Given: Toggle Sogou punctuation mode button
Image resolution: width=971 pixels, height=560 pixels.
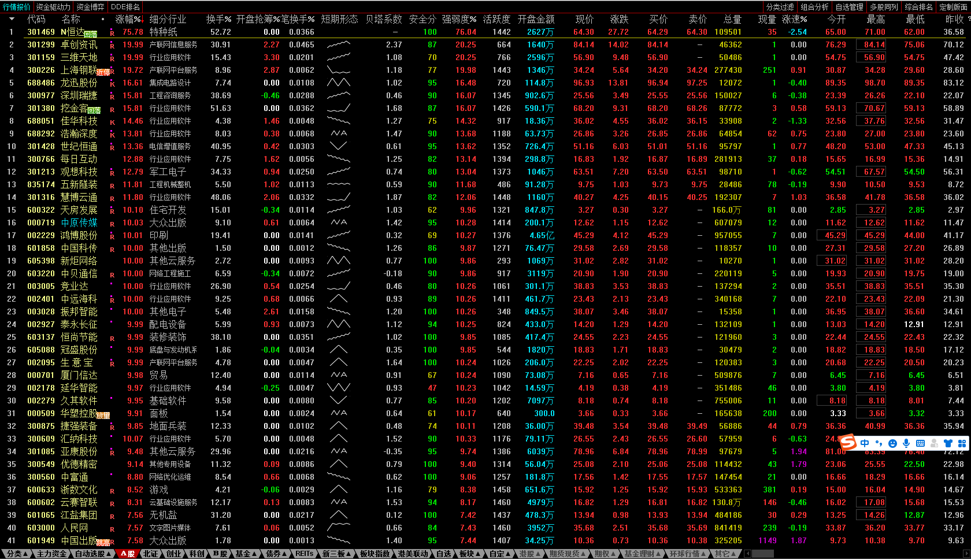Looking at the screenshot, I should pos(879,443).
